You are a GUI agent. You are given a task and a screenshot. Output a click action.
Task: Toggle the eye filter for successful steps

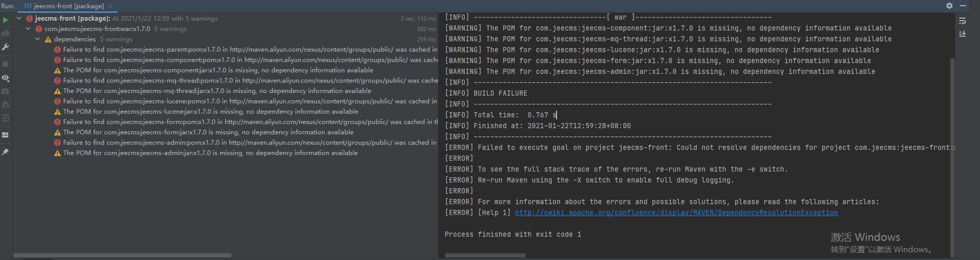[5, 78]
